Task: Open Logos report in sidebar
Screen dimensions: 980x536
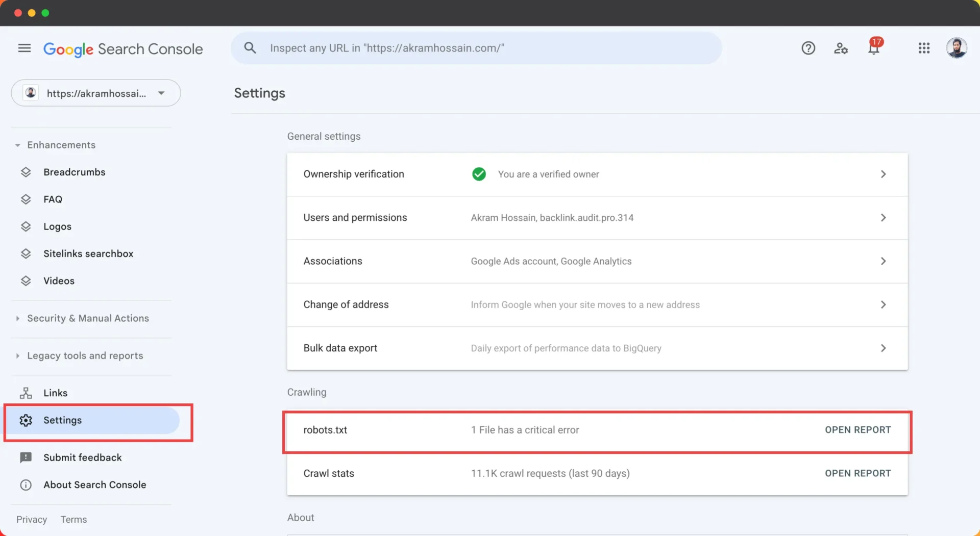Action: [x=58, y=226]
